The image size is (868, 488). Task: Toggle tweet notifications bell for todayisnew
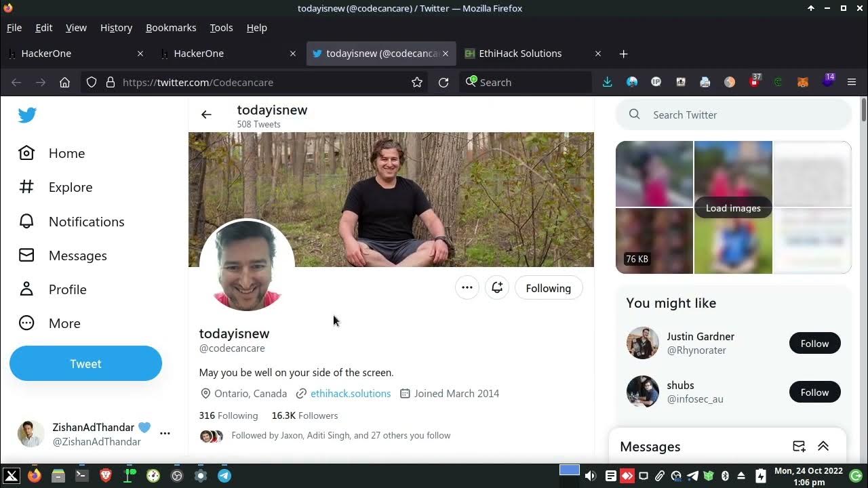[497, 288]
